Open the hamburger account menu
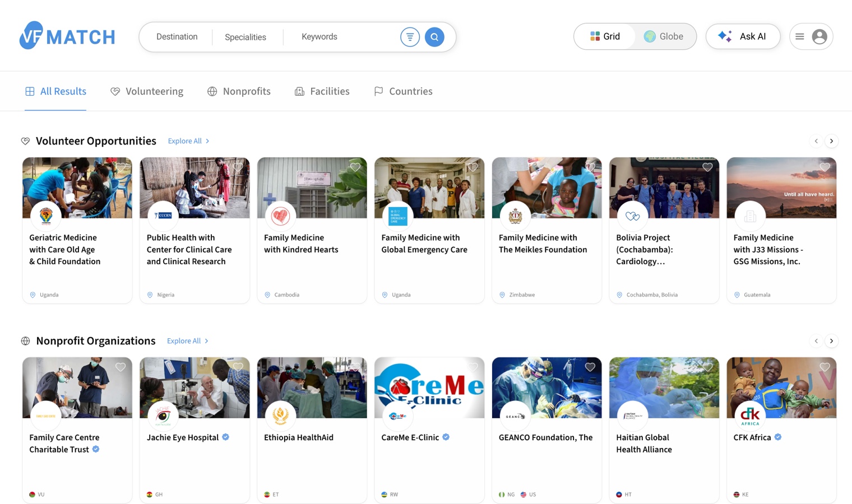 point(800,36)
